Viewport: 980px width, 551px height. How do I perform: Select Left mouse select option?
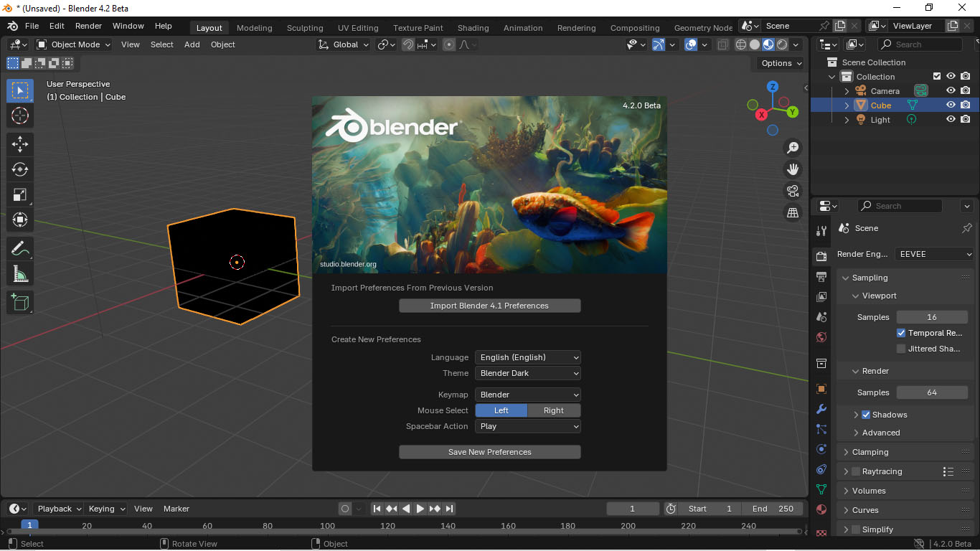tap(501, 410)
